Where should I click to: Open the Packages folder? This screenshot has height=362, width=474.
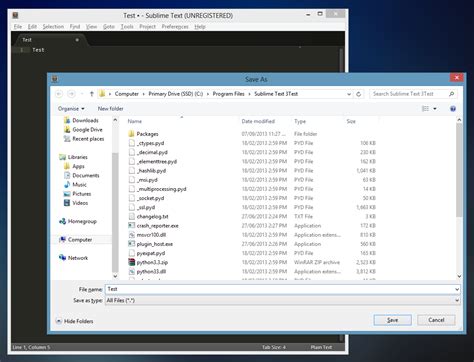147,134
